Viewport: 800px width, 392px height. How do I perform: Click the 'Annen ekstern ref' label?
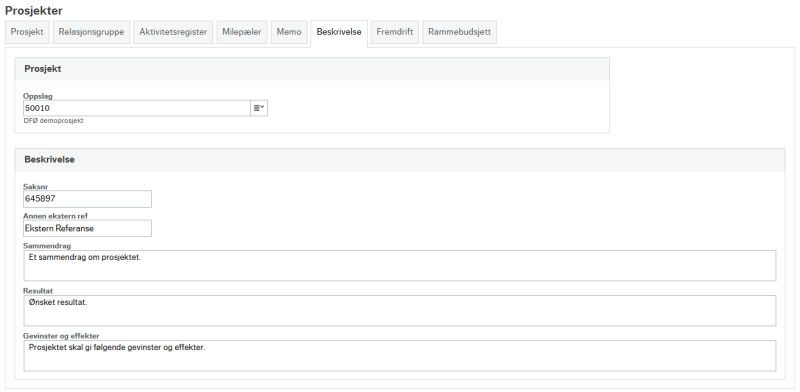click(56, 216)
